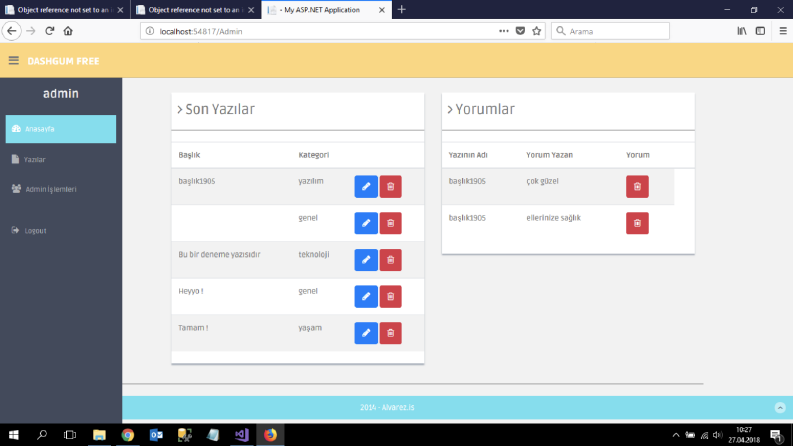
Task: Edit the 'Bu bir deneme yazısıdır' post
Action: pyautogui.click(x=366, y=260)
